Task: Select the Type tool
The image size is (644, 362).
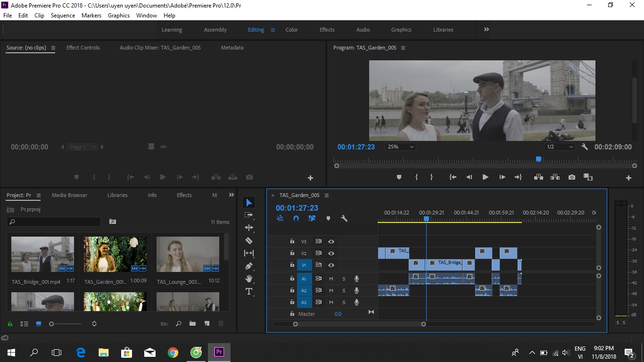Action: coord(249,291)
